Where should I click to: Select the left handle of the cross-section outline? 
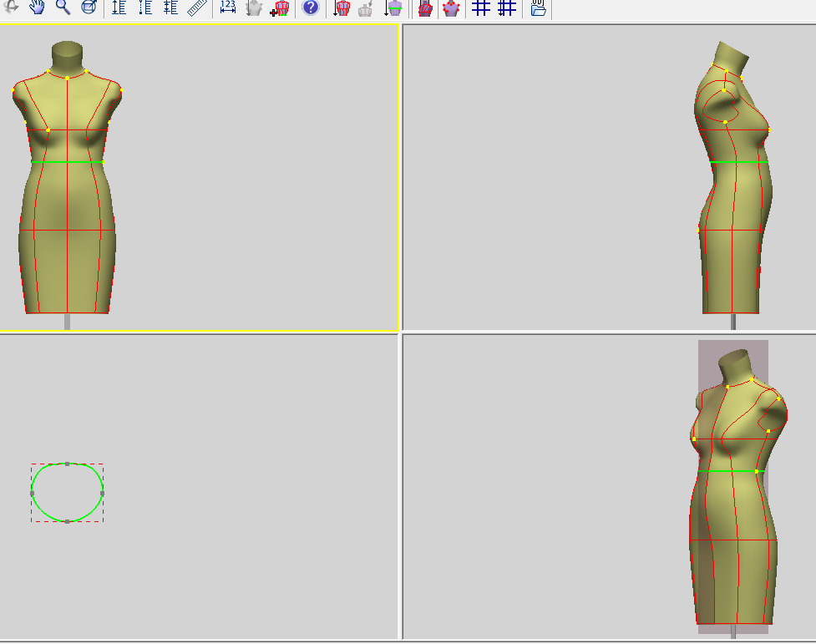[x=33, y=493]
